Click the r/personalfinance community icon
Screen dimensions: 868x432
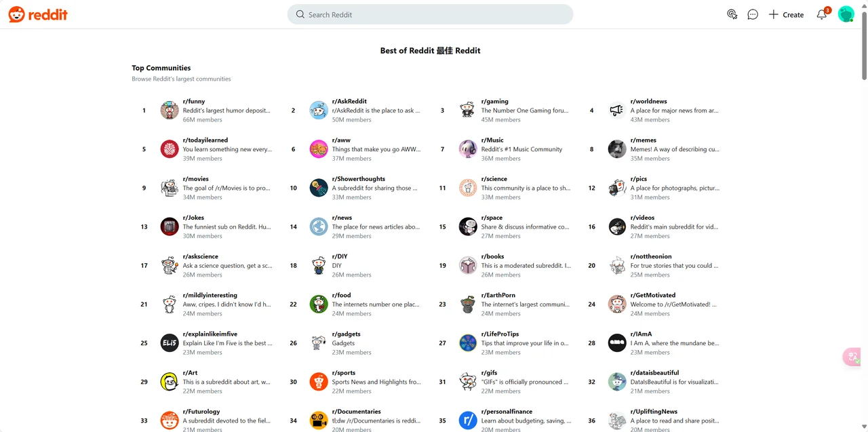tap(468, 420)
